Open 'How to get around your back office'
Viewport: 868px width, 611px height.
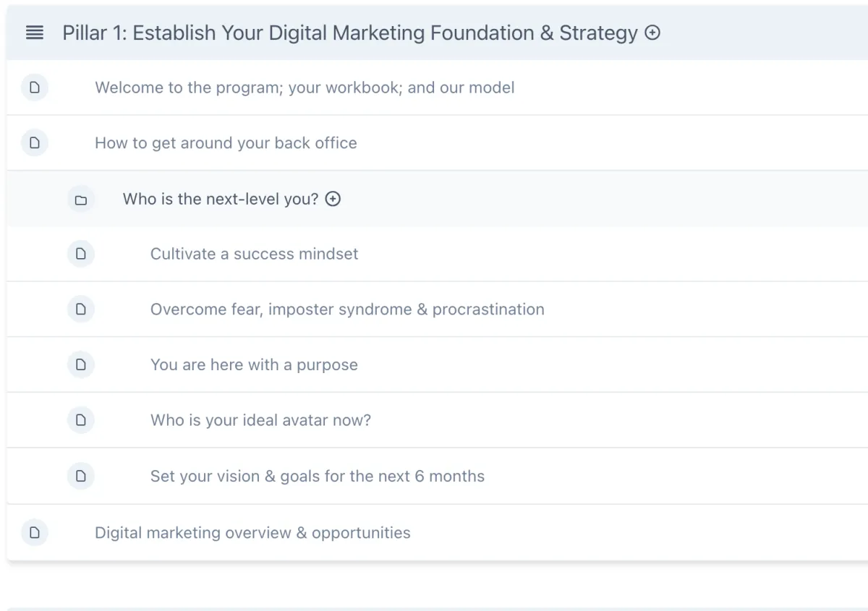coord(226,143)
